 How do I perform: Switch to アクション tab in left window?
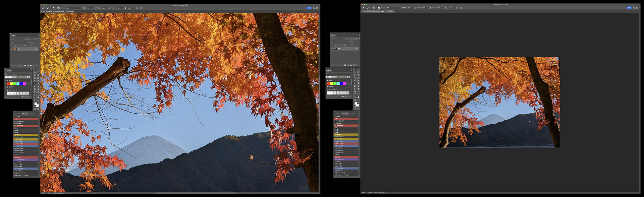click(x=24, y=113)
